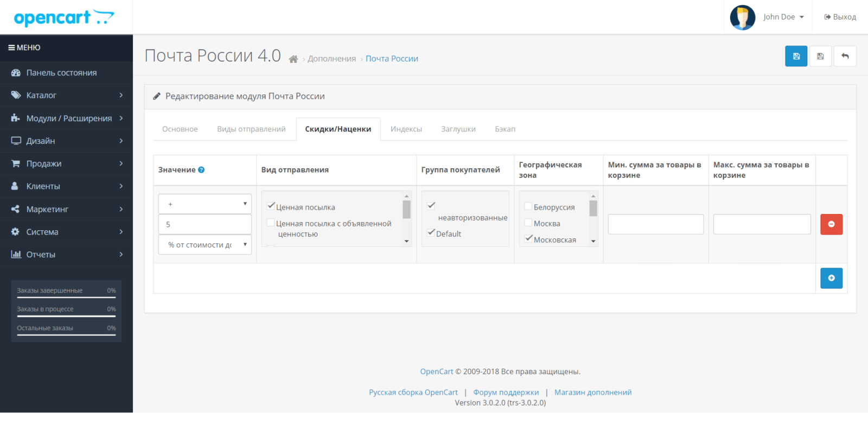Click the tags icon beside Каталог
Screen dimensions: 868x423
coord(16,95)
